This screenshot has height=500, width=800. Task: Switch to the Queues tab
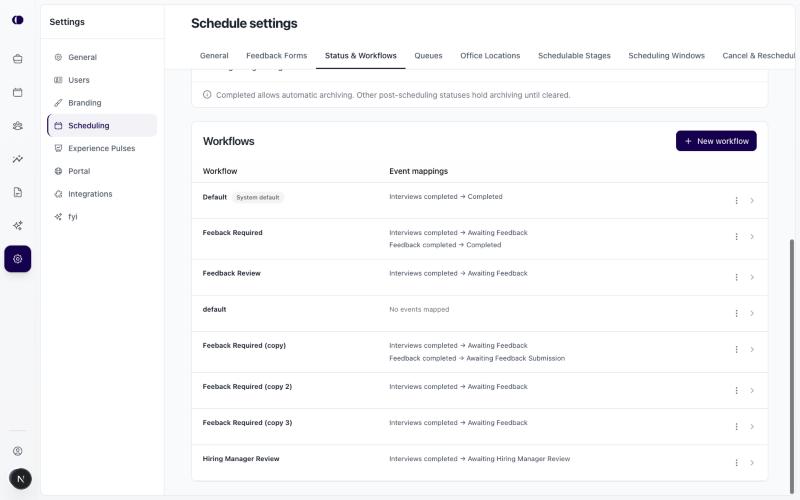(x=428, y=56)
